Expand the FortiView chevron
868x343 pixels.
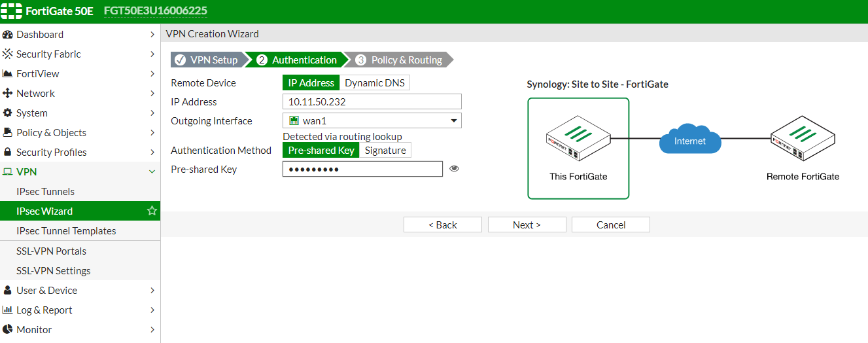point(152,74)
